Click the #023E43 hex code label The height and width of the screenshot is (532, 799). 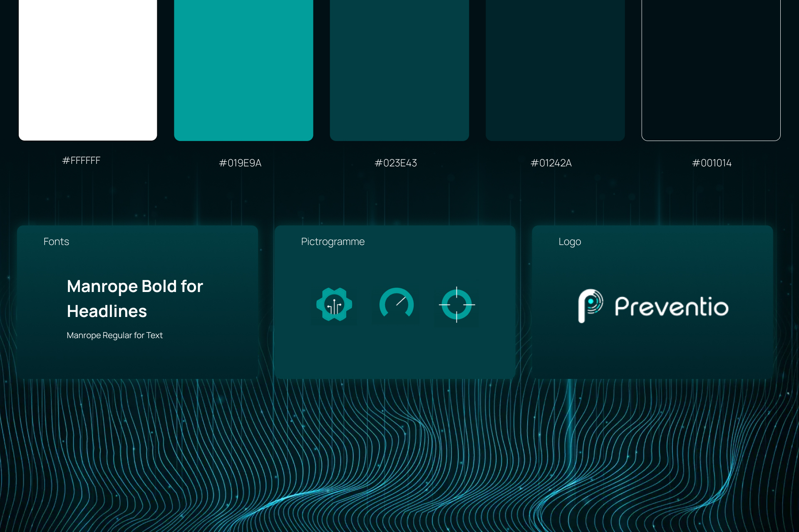[396, 163]
